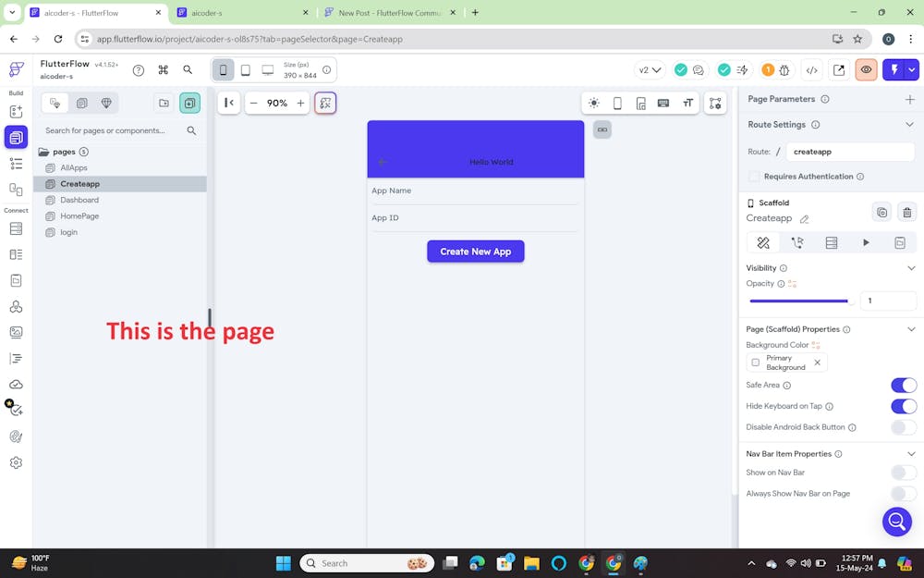Screen dimensions: 924x578
Task: Open the keyboard shortcuts command icon
Action: [x=164, y=69]
